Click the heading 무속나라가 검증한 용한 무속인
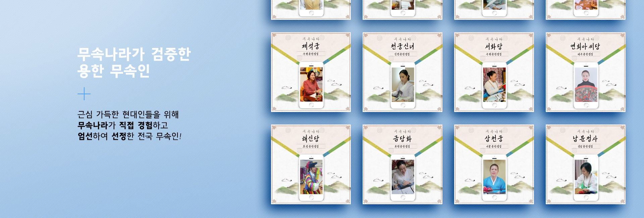The height and width of the screenshot is (218, 644). click(134, 62)
